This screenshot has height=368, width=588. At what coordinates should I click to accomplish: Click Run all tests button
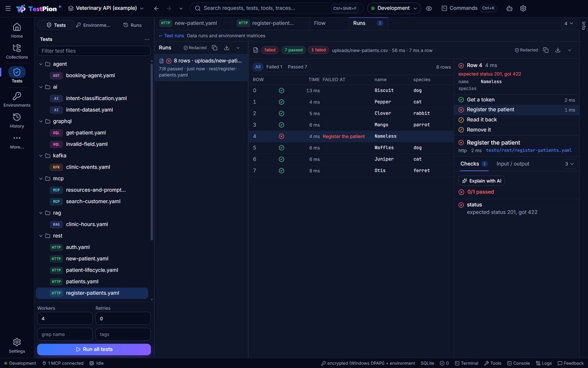coord(94,350)
